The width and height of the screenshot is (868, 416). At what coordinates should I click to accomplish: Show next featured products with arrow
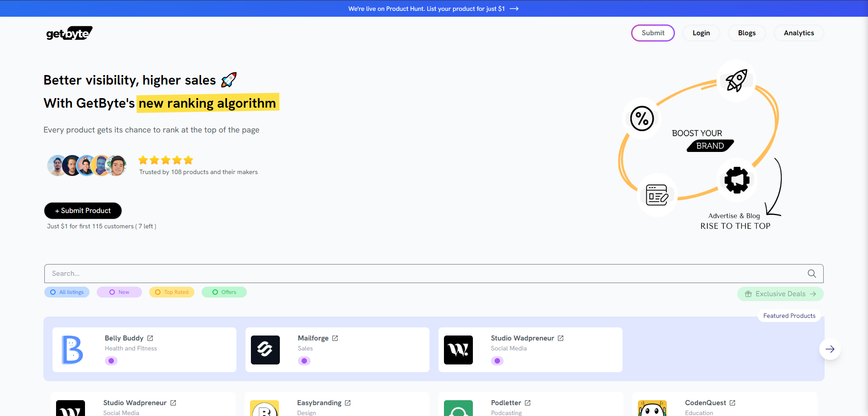[x=830, y=349]
